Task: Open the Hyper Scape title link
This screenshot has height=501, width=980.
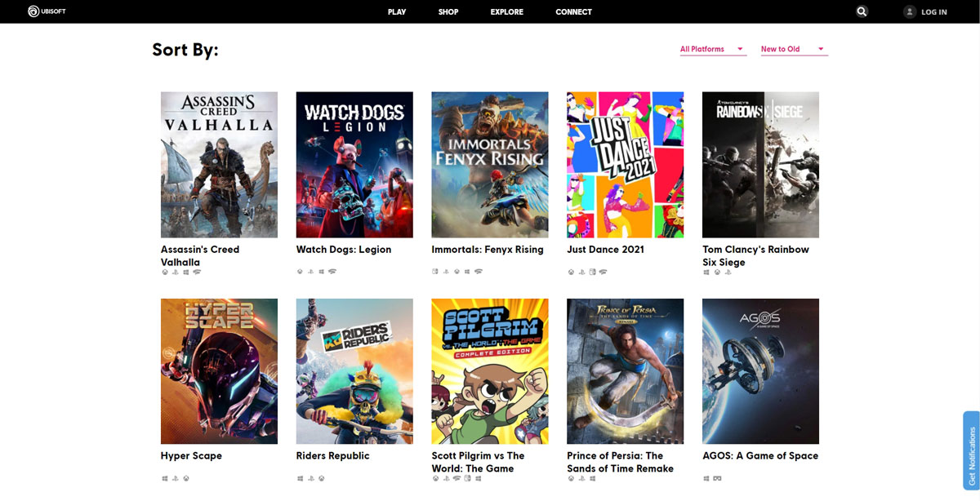Action: 191,456
